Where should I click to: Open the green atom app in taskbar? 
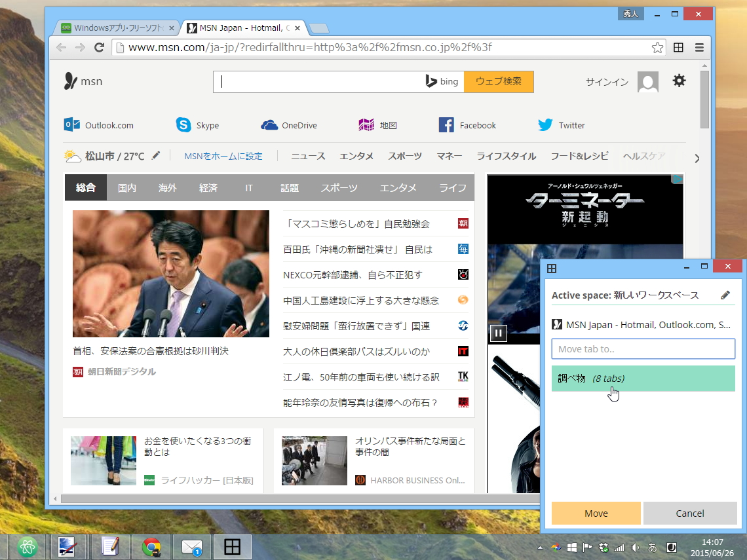pos(27,547)
